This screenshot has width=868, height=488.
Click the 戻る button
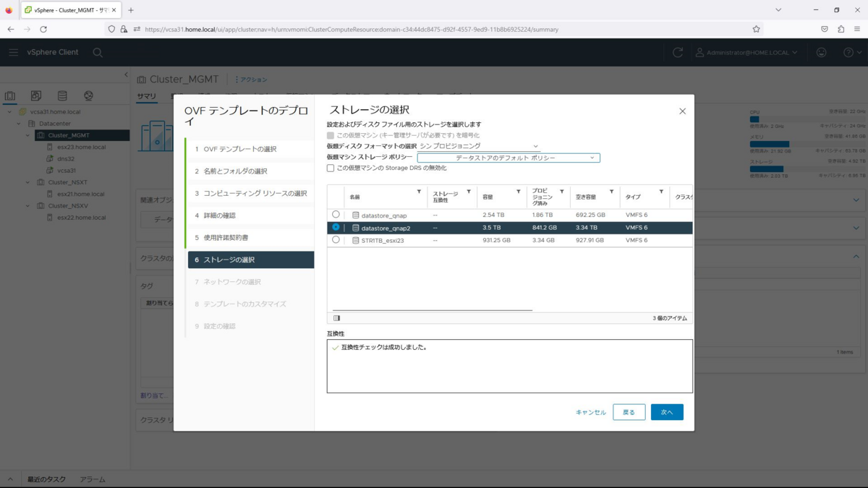coord(629,412)
